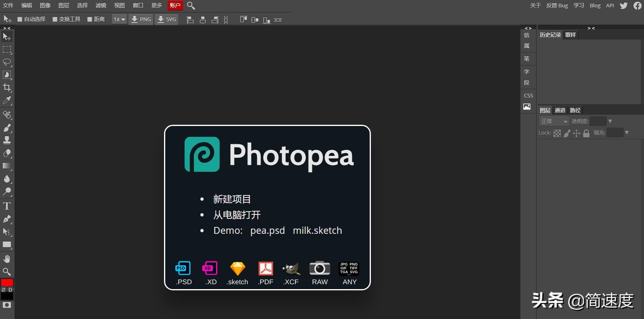Select the Path Selection tool
The image size is (644, 319).
pos(7,232)
